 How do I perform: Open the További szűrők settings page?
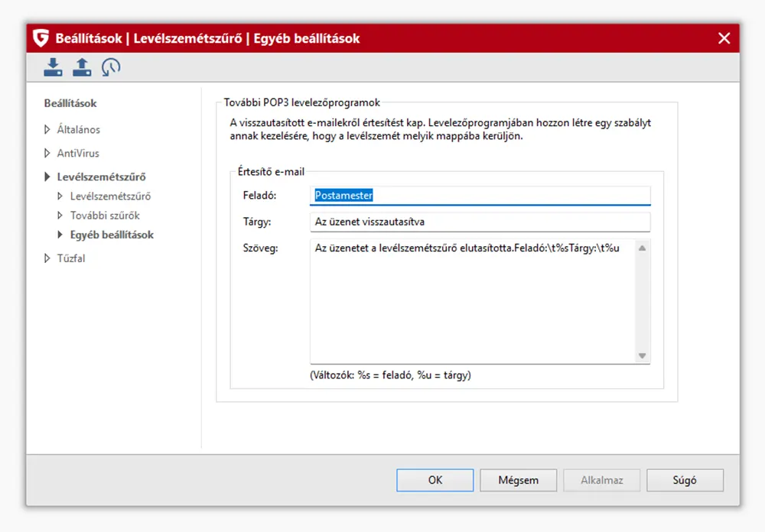105,216
